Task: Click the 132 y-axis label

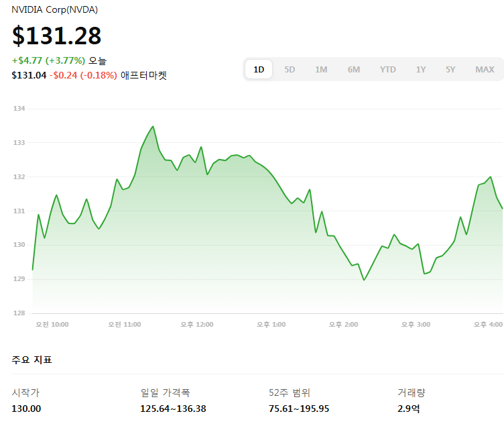Action: click(x=19, y=176)
